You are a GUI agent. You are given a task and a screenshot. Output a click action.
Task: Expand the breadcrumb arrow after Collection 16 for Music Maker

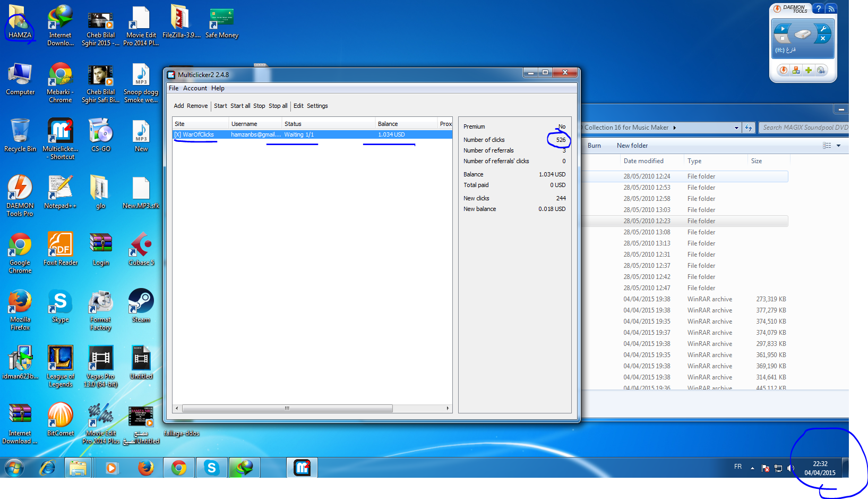point(674,128)
